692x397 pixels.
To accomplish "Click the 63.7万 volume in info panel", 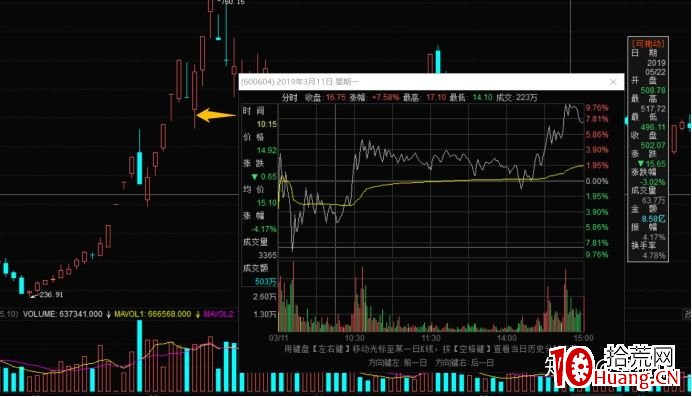I will [654, 201].
